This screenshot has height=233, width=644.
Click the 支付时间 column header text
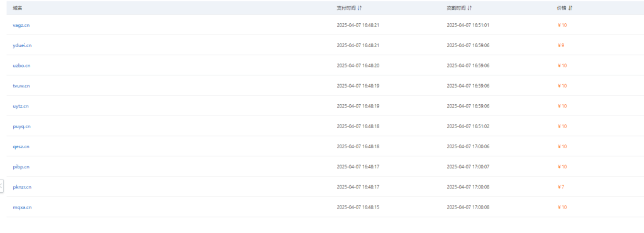point(347,8)
